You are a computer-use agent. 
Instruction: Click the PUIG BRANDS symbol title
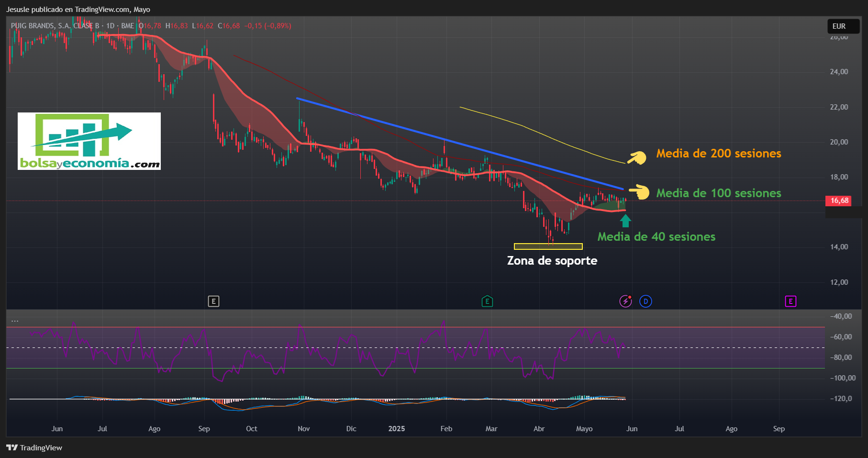(55, 26)
